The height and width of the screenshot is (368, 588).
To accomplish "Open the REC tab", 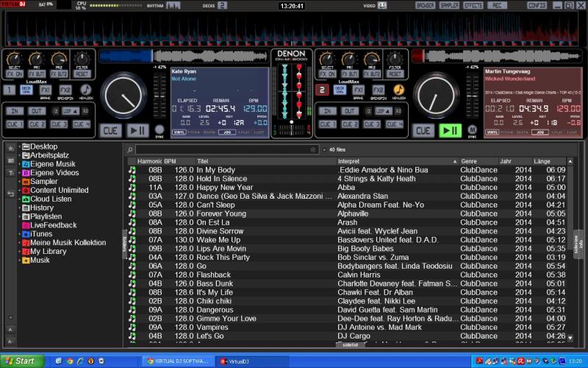I will click(x=497, y=5).
